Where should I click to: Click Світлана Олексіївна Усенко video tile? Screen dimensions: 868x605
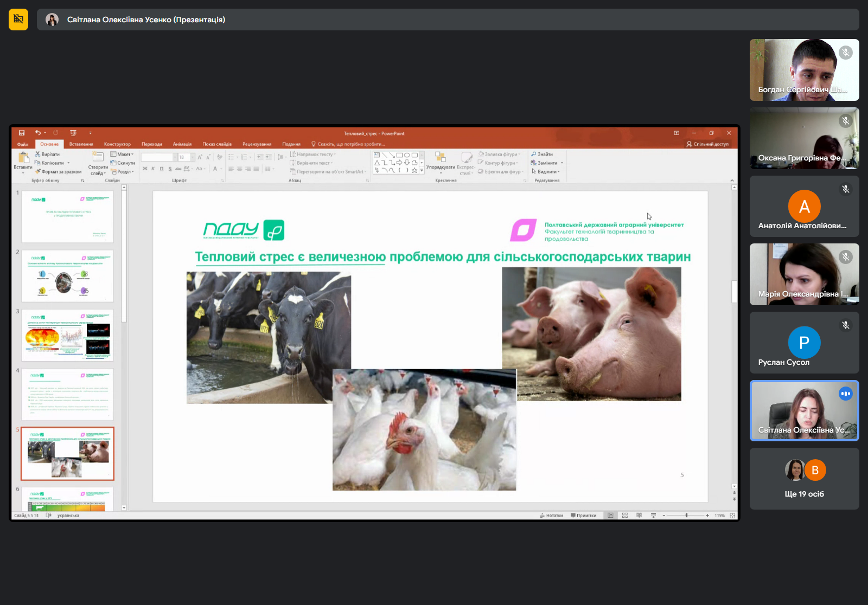[x=804, y=410]
